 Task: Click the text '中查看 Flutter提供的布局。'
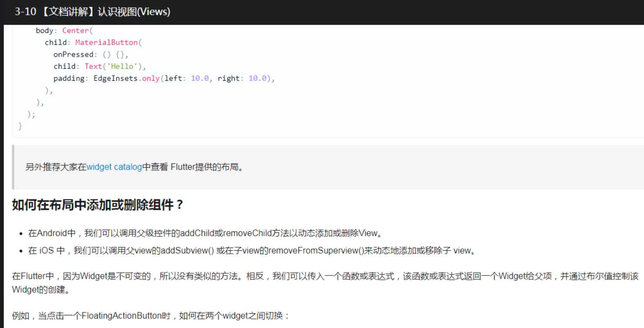click(193, 167)
